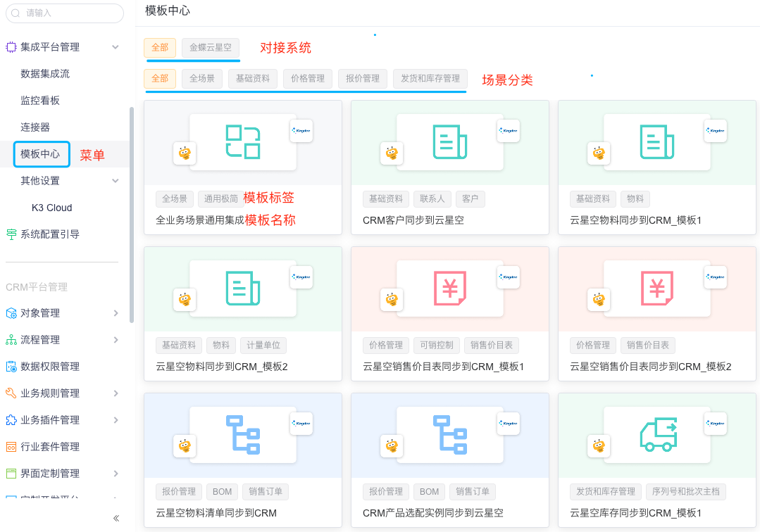This screenshot has height=532, width=760.
Task: Click document icon on CRM客户同步到云星空 card
Action: point(450,142)
